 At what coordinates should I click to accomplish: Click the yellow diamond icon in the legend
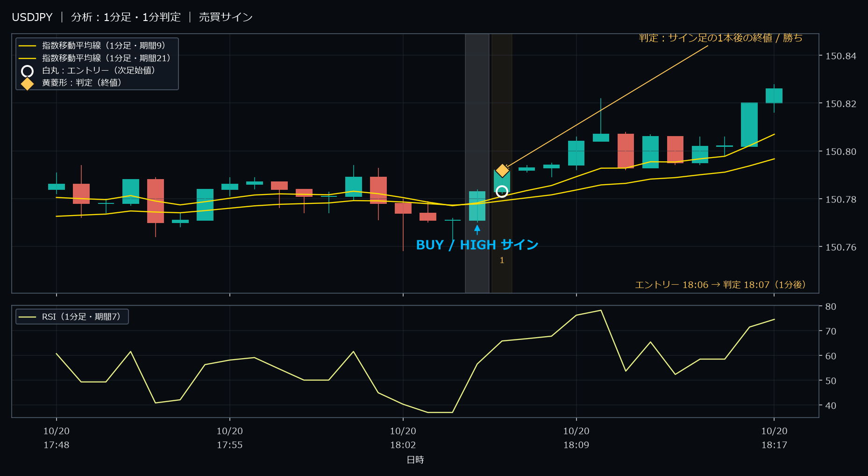click(x=28, y=84)
